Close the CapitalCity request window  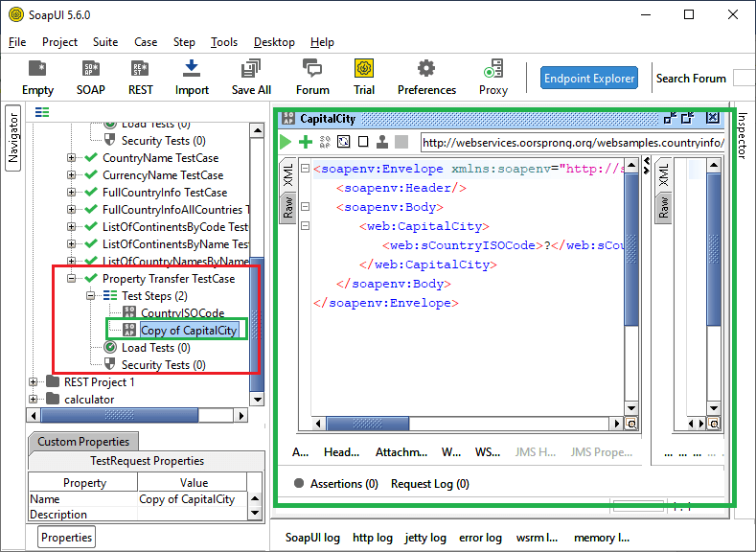[713, 118]
